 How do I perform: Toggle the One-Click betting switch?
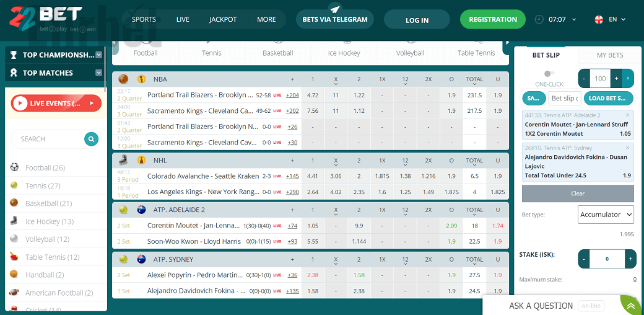point(549,74)
